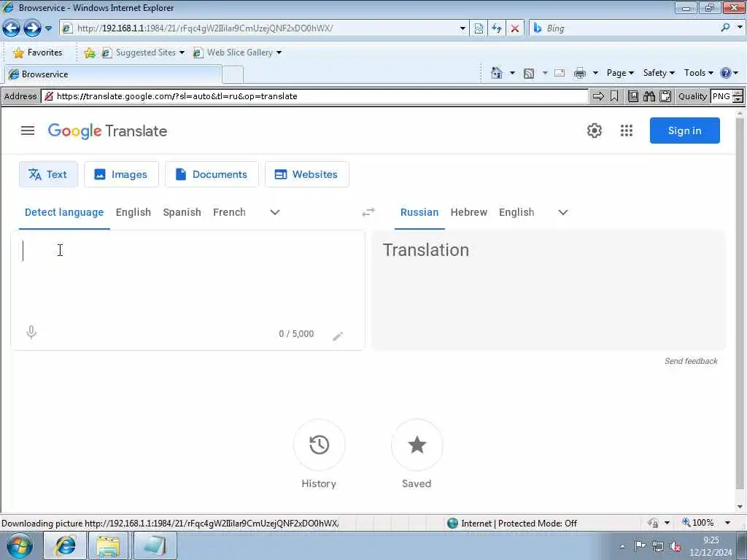Viewport: 747px width, 560px height.
Task: Select Detect language as source
Action: coord(64,212)
